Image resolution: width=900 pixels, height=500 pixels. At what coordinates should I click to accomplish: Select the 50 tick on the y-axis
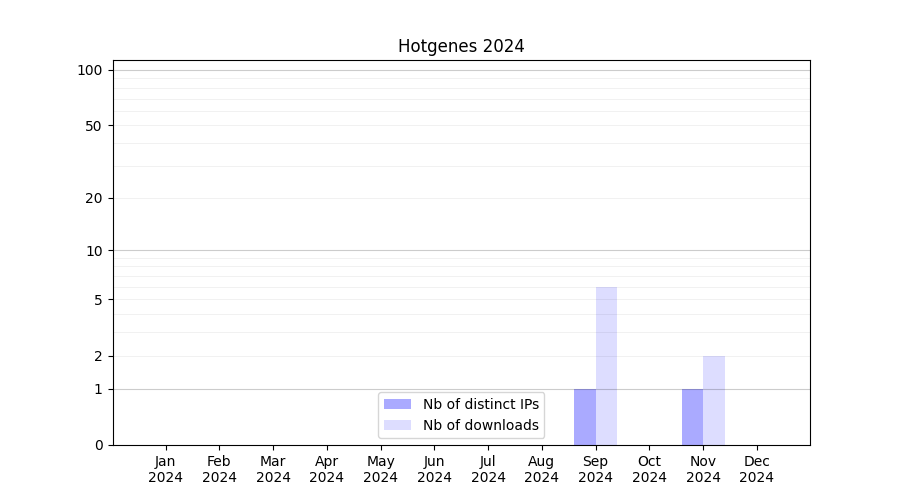click(x=93, y=126)
